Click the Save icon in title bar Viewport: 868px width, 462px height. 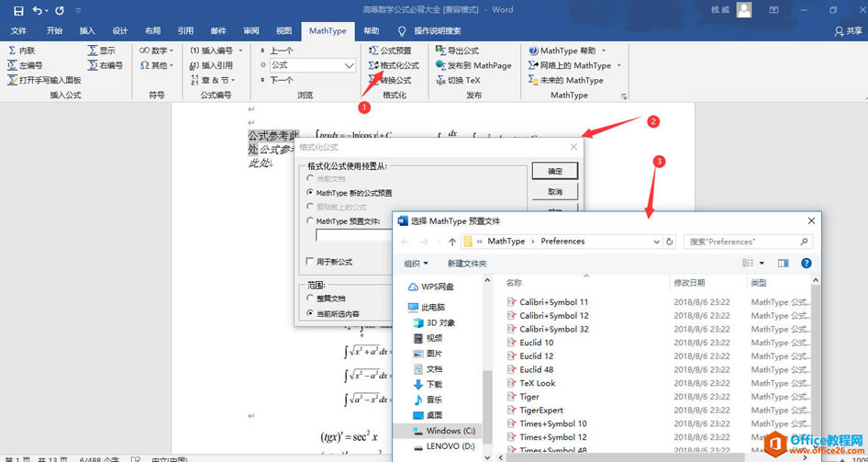[x=18, y=10]
